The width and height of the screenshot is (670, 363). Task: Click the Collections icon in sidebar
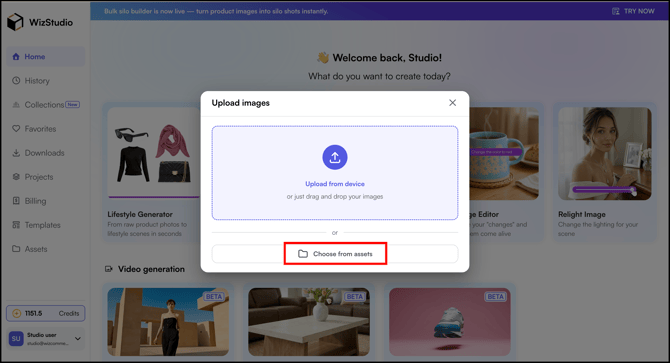coord(16,105)
